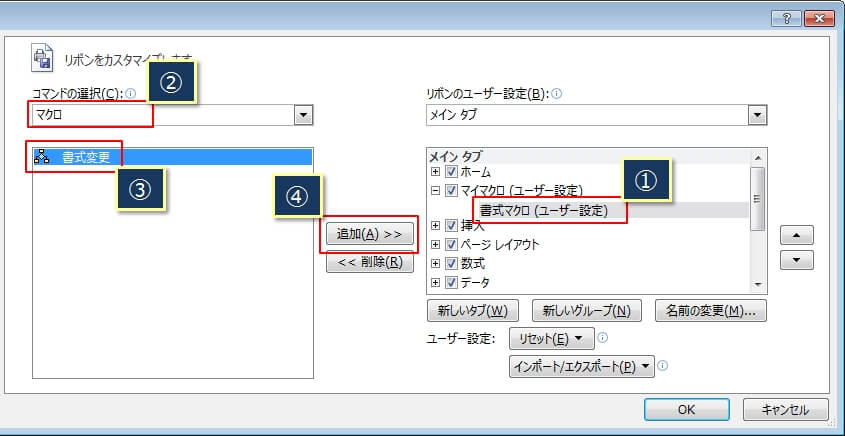Click the info icon beside リボンのユーザー設定 label
Screen dimensions: 845x436
[557, 94]
